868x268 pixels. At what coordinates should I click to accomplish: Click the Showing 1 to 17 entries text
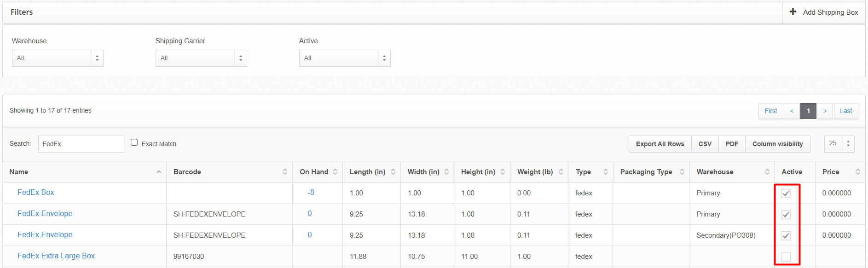pos(51,110)
